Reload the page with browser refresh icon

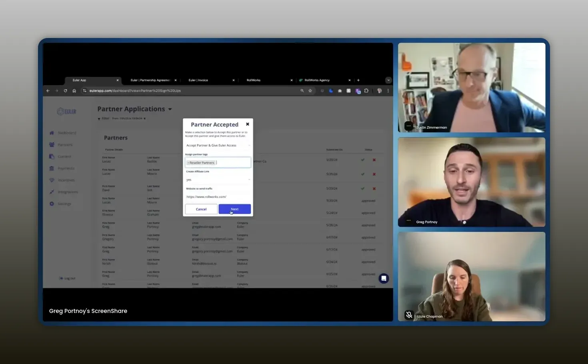click(x=65, y=91)
